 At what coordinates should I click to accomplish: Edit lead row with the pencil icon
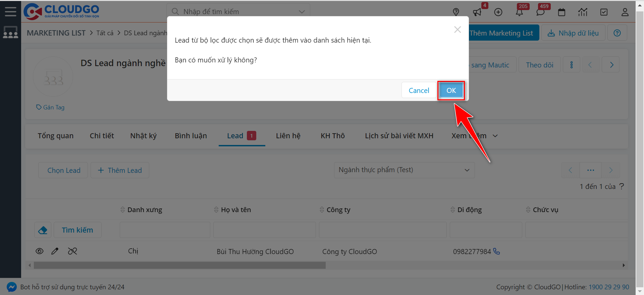[x=55, y=251]
